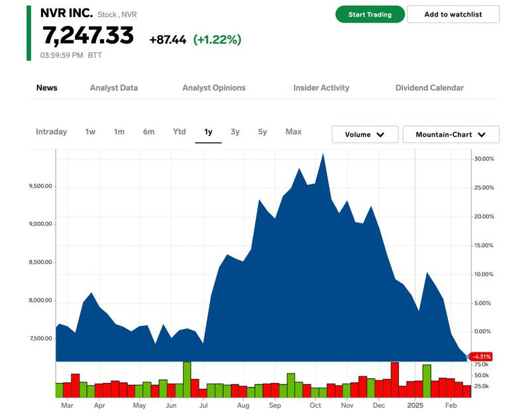530x420 pixels.
Task: Expand the Volume dropdown
Action: (364, 134)
